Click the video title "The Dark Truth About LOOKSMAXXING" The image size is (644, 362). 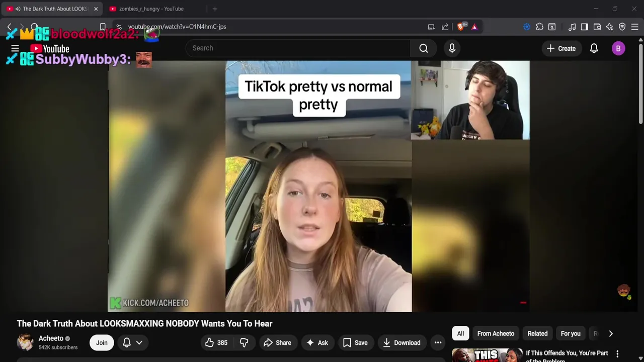144,323
